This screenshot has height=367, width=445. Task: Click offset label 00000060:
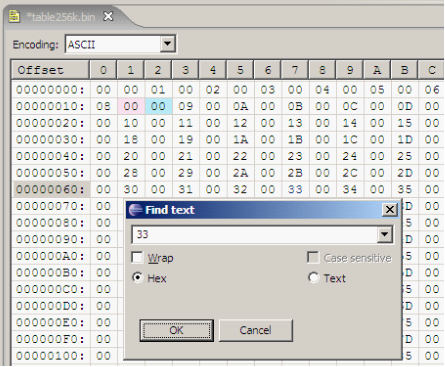(50, 189)
